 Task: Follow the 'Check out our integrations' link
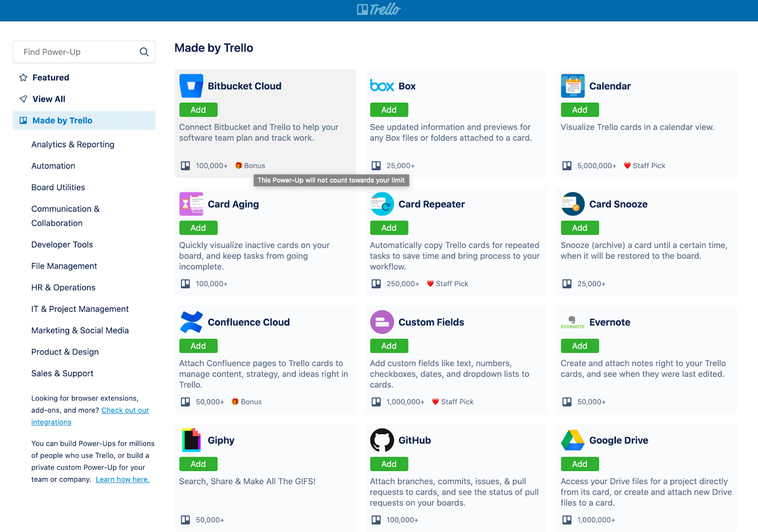[x=90, y=416]
